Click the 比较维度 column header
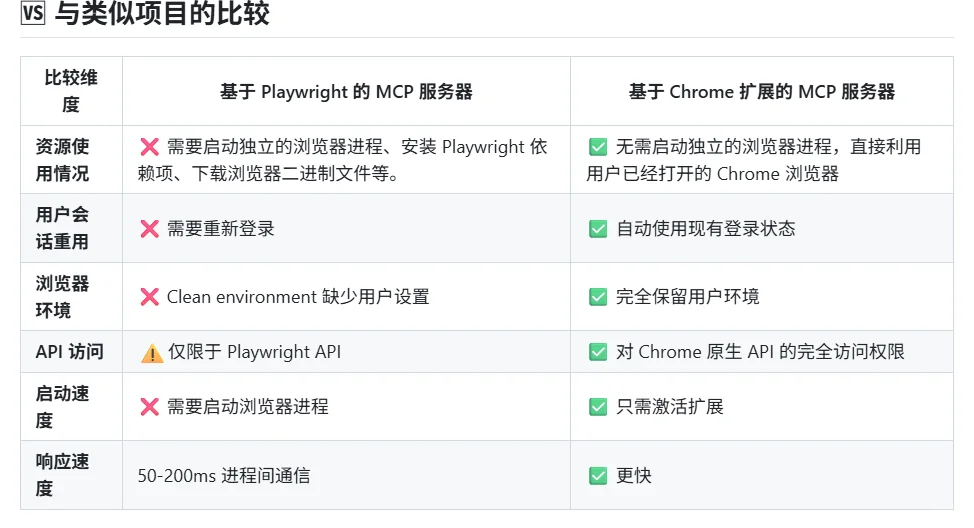 point(71,91)
